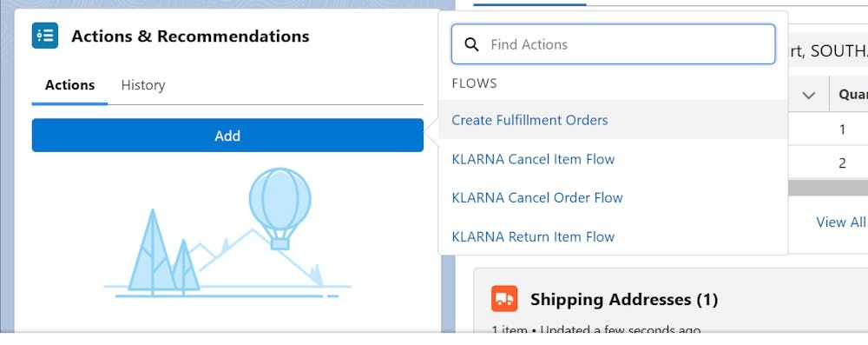Open the View All link

click(841, 222)
